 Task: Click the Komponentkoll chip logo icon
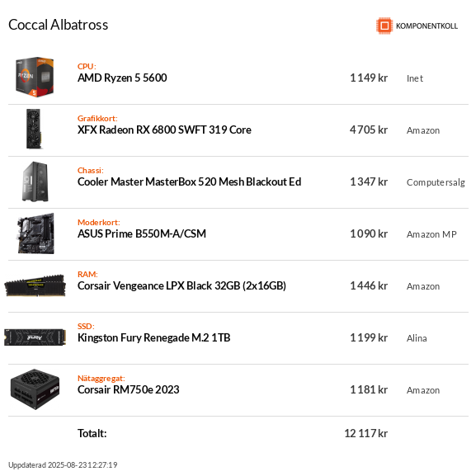click(x=384, y=26)
